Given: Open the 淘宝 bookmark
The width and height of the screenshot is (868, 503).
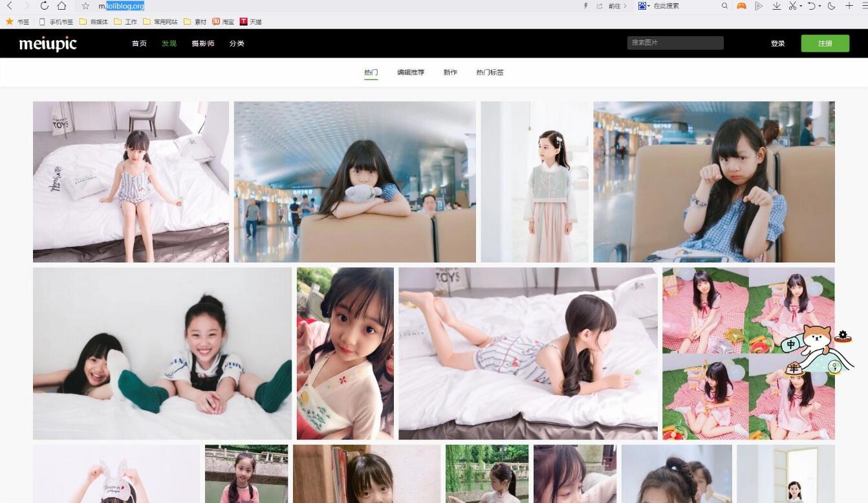Looking at the screenshot, I should click(x=223, y=21).
